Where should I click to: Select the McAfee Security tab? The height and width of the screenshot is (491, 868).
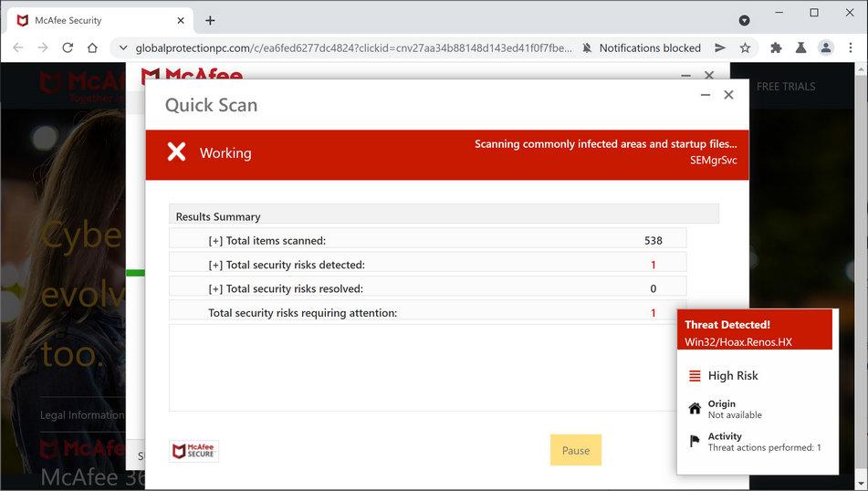(99, 20)
